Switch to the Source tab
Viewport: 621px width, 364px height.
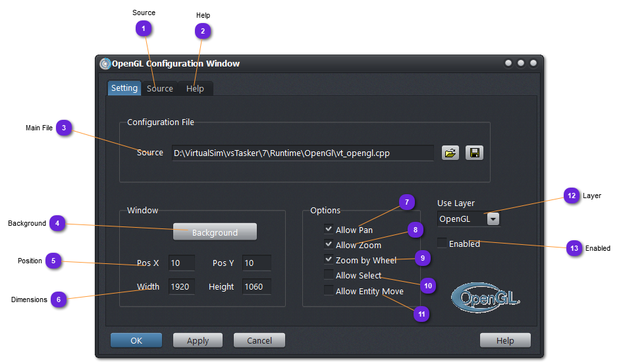pos(160,88)
